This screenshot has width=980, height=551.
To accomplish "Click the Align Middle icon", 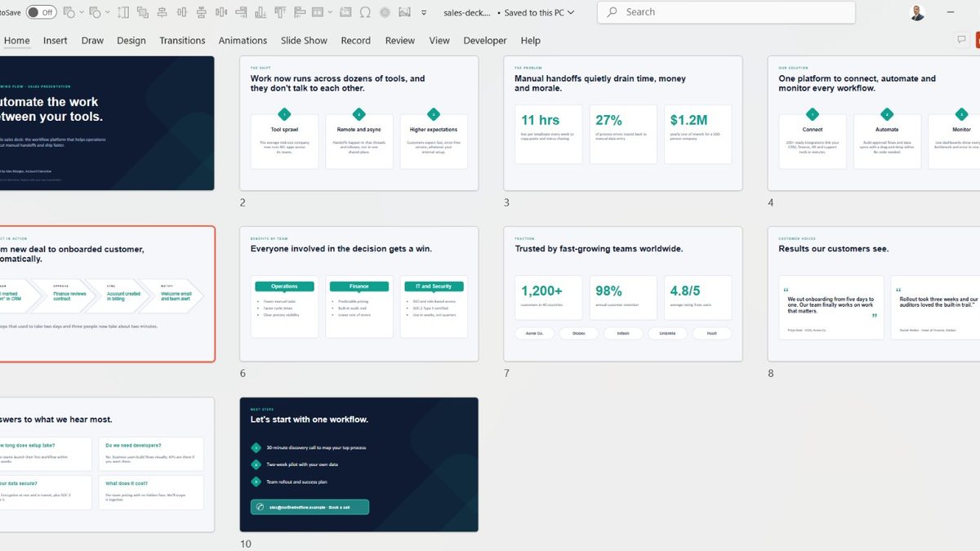I will [x=181, y=12].
